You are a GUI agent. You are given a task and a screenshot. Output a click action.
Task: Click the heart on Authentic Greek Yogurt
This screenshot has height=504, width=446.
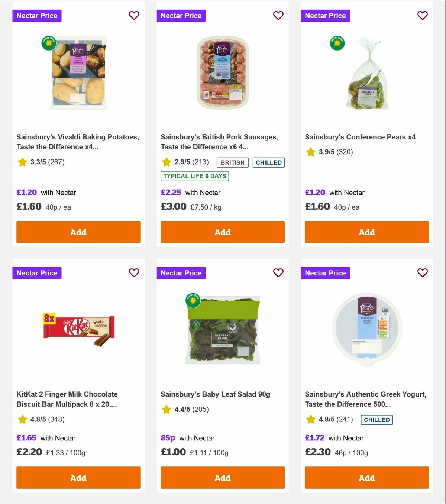tap(422, 273)
